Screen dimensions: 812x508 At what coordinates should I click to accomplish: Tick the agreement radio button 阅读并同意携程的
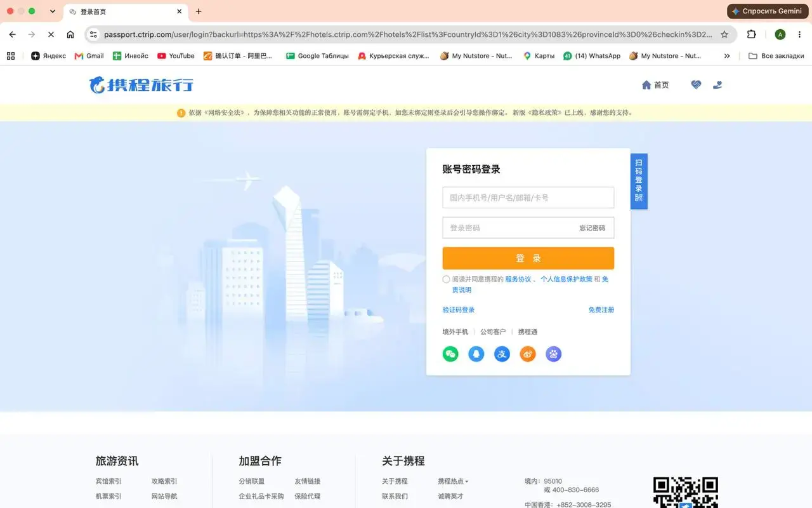click(446, 279)
